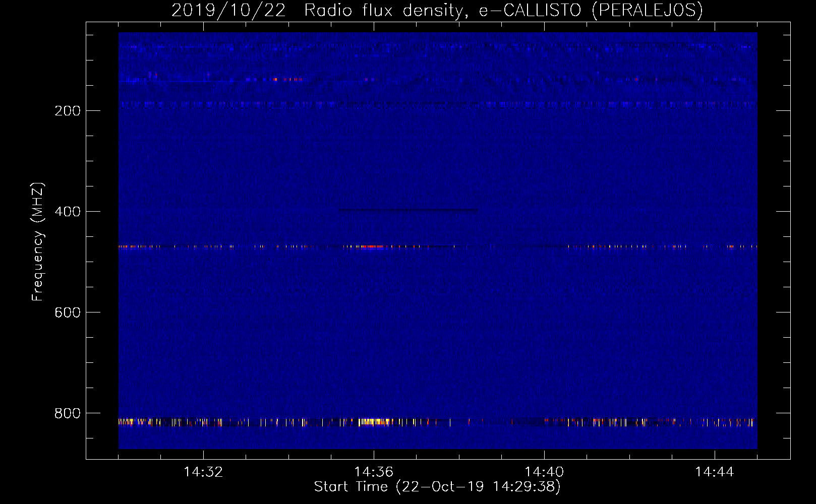This screenshot has width=816, height=504.
Task: Click the dark horizontal line near 400 MHz
Action: click(408, 210)
